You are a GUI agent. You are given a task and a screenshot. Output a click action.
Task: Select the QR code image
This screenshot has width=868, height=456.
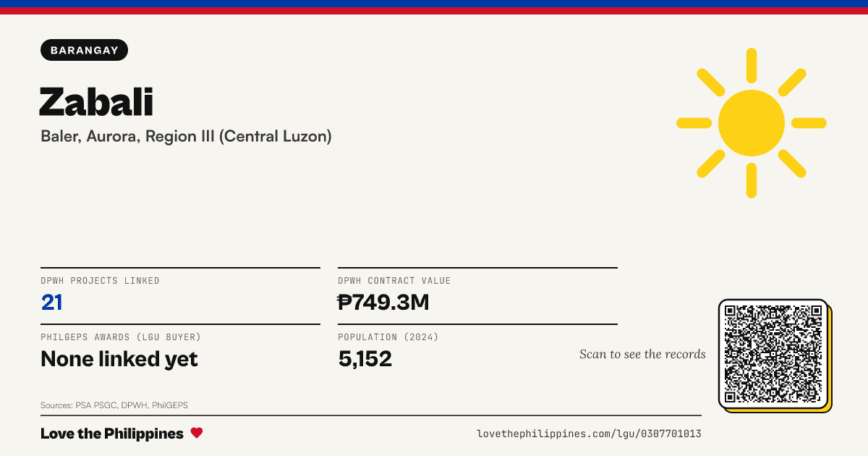click(773, 354)
